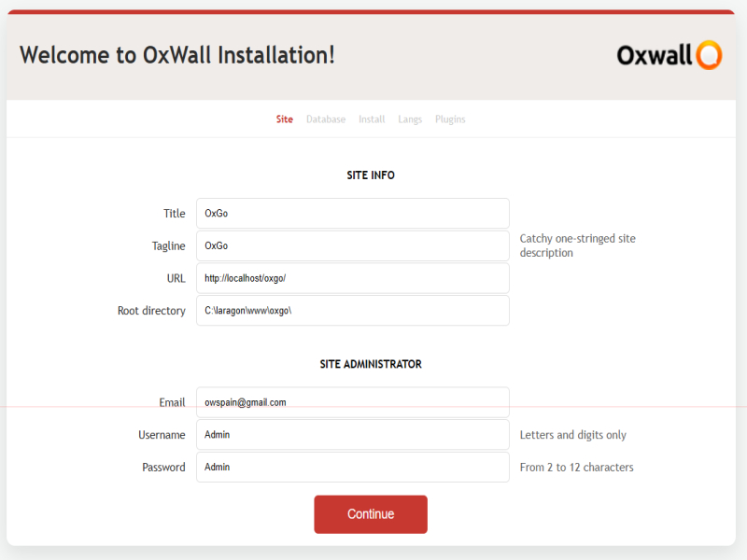Open the Site step tab
The image size is (747, 560).
pyautogui.click(x=284, y=119)
